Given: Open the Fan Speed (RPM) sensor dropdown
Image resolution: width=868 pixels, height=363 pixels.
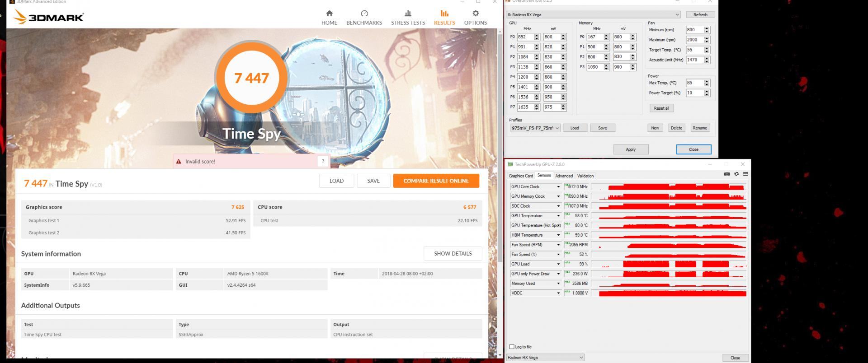Looking at the screenshot, I should 558,245.
